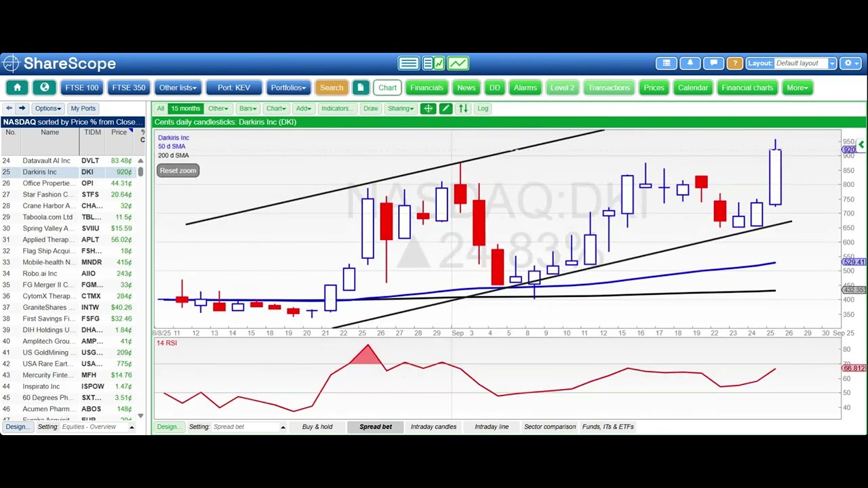Open the Add dropdown
The width and height of the screenshot is (868, 488).
304,108
